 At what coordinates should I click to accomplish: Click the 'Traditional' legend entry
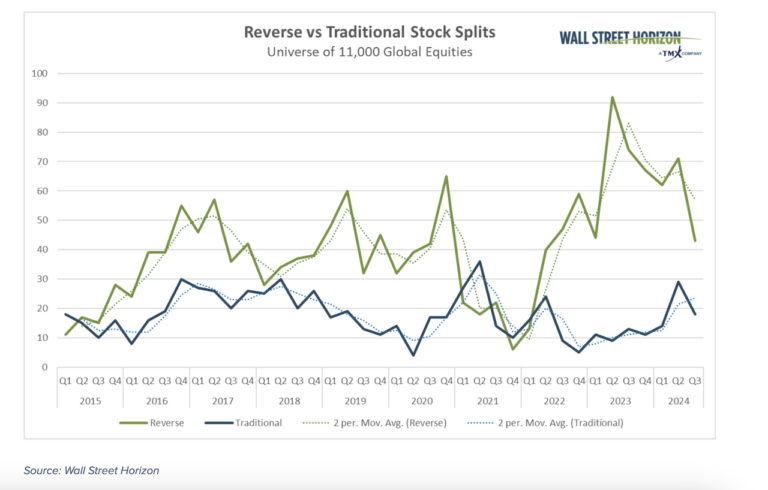(243, 423)
